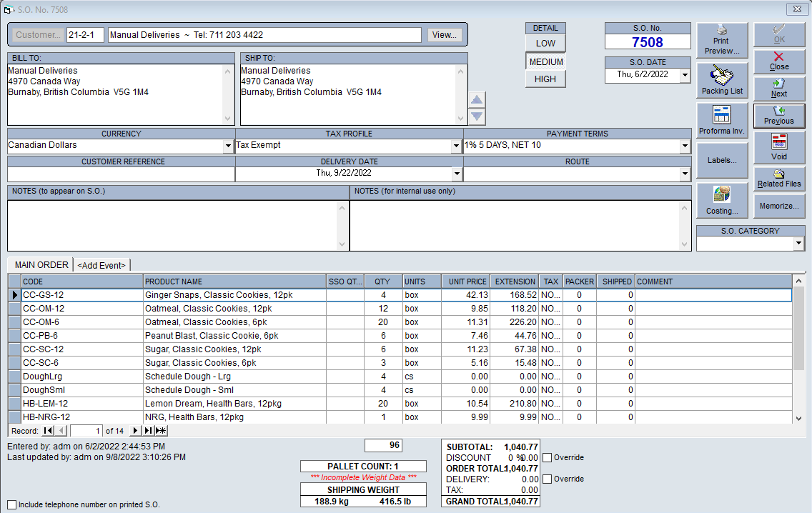The height and width of the screenshot is (513, 812).
Task: Move ship-to address down arrow
Action: 477,116
